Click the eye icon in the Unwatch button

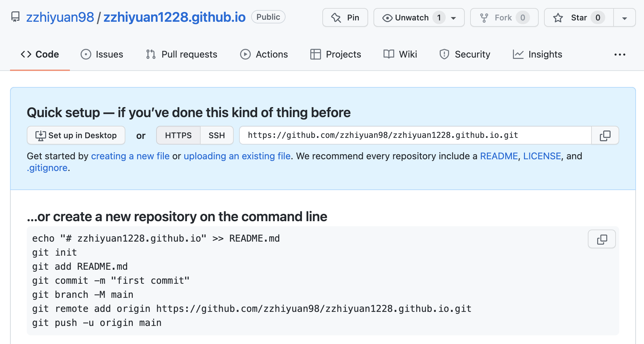[x=387, y=18]
